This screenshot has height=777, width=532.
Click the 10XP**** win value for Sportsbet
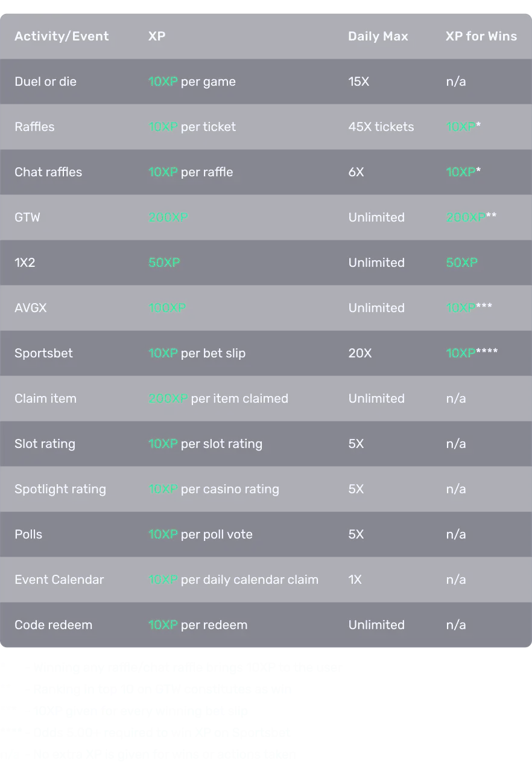click(472, 353)
